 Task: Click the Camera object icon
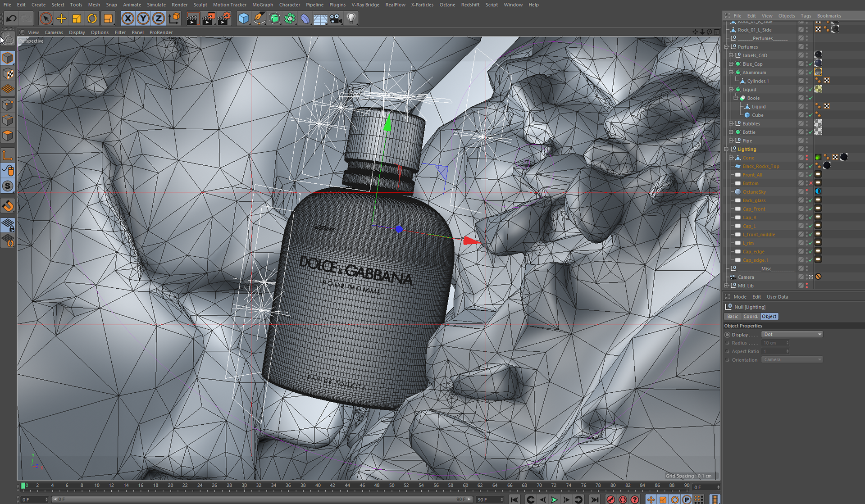(x=336, y=18)
